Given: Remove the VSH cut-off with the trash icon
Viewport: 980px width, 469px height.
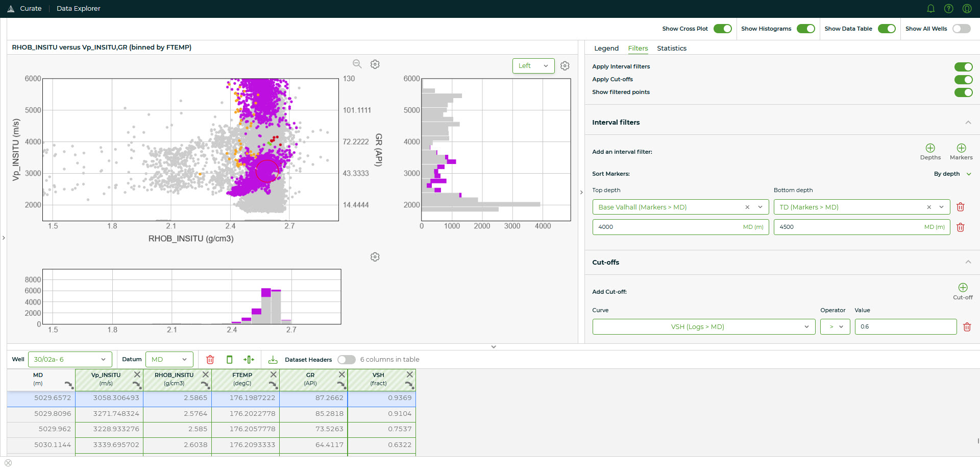Looking at the screenshot, I should [x=967, y=326].
